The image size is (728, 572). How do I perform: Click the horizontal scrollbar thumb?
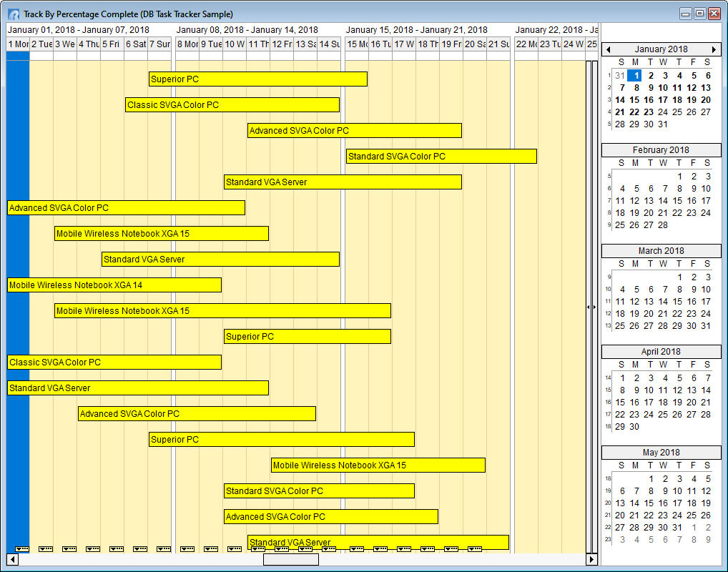[x=291, y=559]
